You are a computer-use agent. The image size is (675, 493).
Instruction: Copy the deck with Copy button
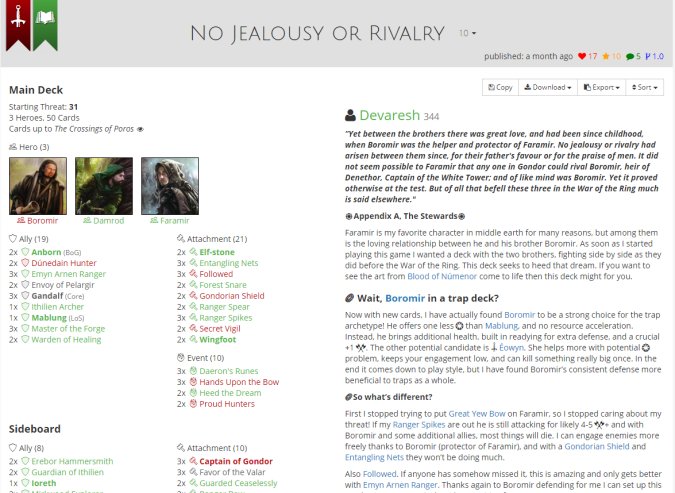click(x=500, y=87)
